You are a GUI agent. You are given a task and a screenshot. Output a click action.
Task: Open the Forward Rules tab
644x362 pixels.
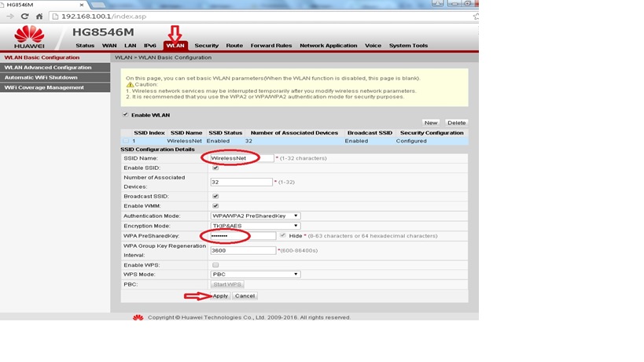271,46
